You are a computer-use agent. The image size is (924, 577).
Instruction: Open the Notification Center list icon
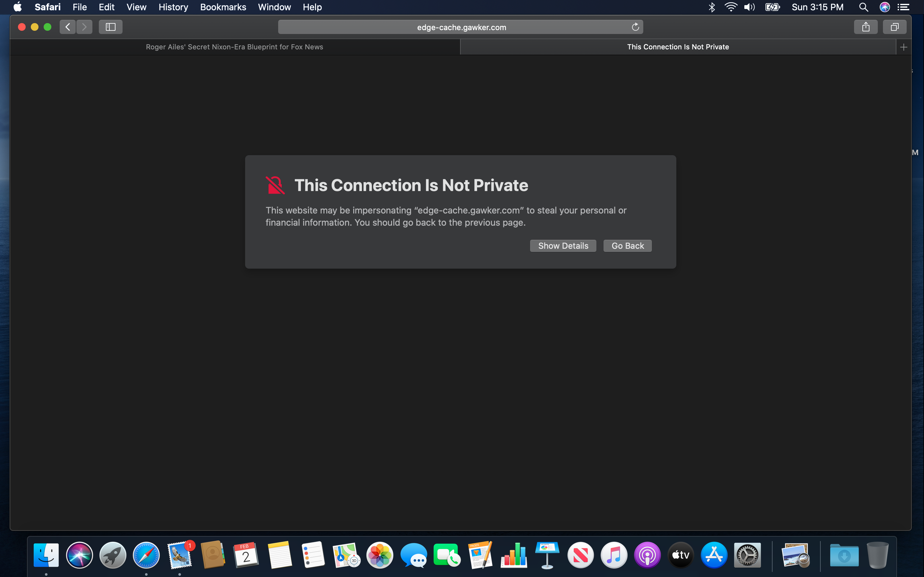click(x=903, y=7)
